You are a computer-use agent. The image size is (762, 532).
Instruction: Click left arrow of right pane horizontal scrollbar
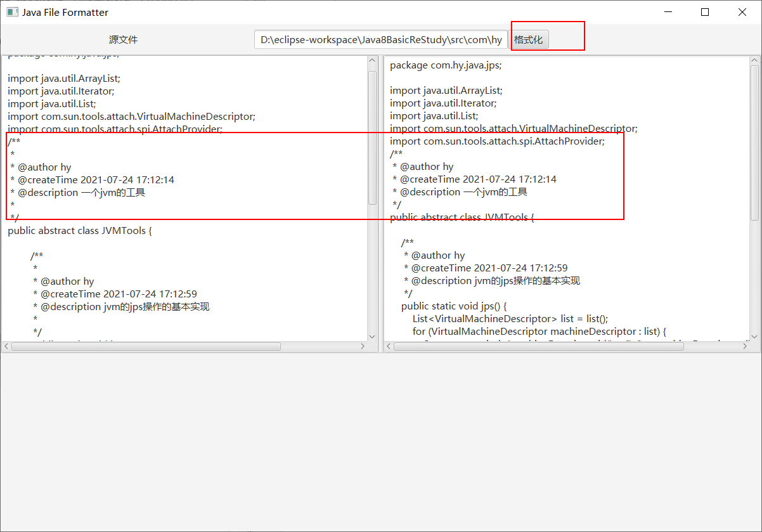click(389, 346)
